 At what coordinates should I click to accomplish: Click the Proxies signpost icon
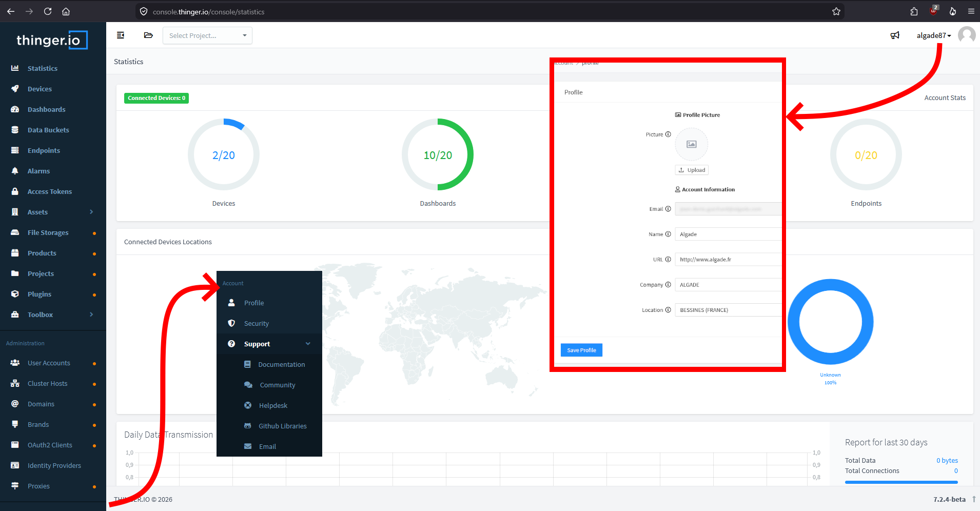click(x=15, y=486)
